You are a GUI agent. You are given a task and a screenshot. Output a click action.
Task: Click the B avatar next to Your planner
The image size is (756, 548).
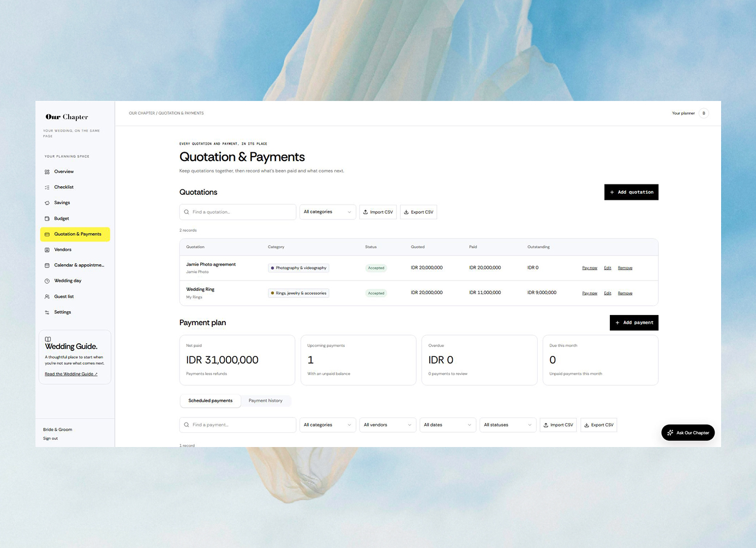click(x=704, y=114)
